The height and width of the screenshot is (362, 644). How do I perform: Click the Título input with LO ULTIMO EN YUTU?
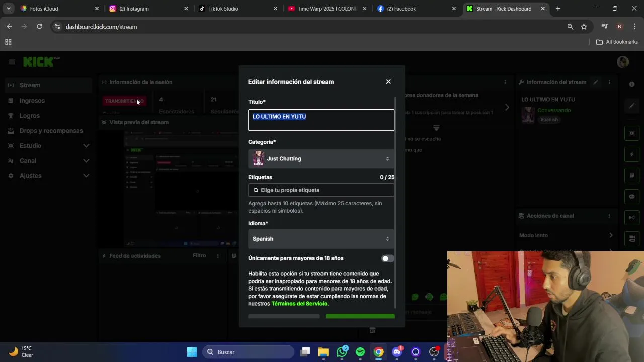tap(321, 120)
